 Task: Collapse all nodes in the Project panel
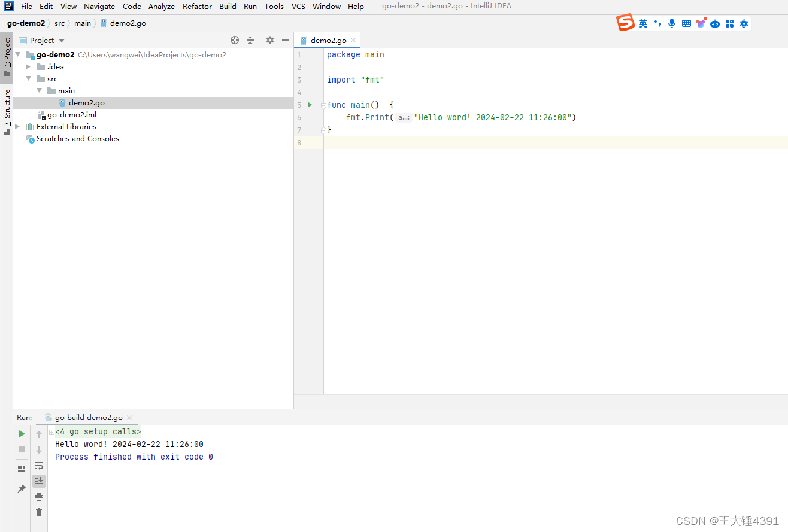coord(250,40)
